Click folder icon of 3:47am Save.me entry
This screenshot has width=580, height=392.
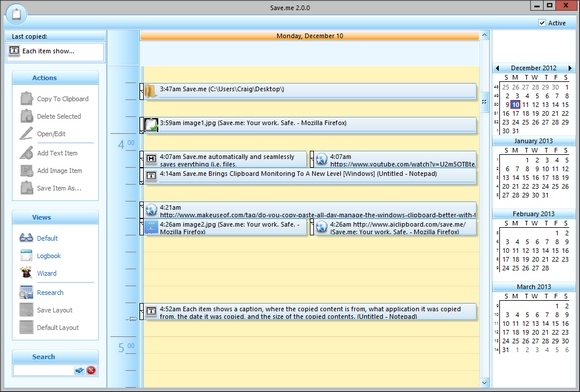[151, 91]
